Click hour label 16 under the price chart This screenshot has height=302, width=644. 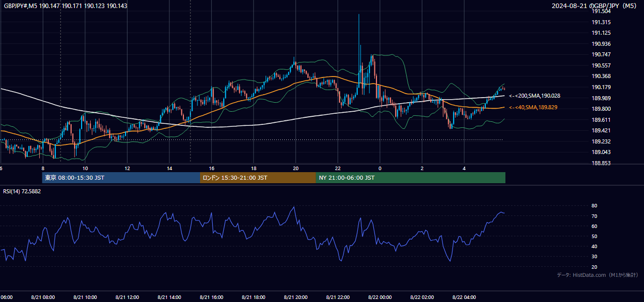(212, 168)
